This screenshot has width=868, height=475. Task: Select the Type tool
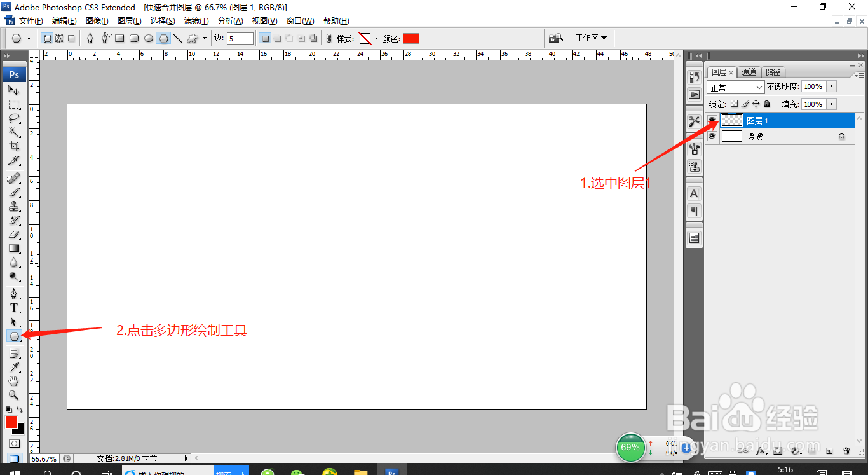[x=14, y=308]
